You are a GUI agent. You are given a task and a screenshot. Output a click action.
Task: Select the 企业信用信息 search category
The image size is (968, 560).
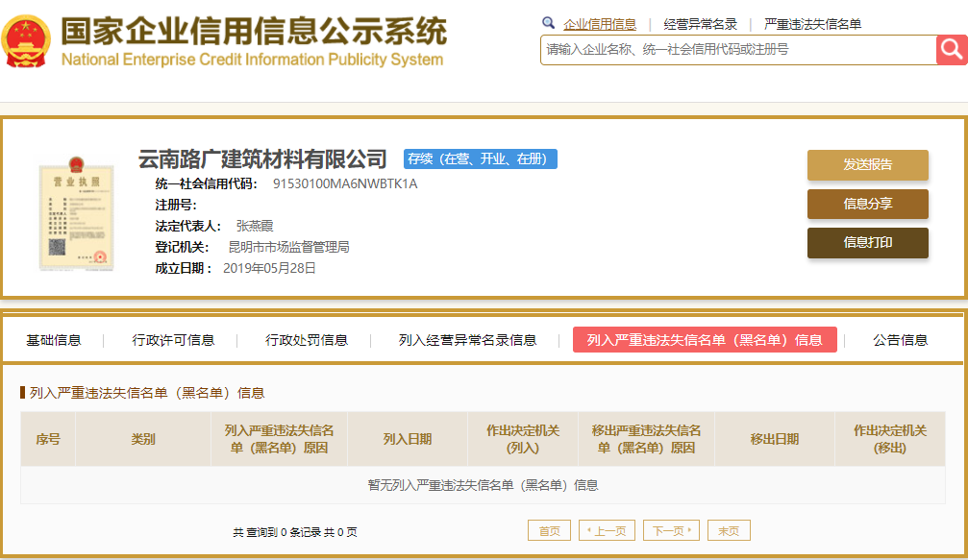pyautogui.click(x=600, y=24)
